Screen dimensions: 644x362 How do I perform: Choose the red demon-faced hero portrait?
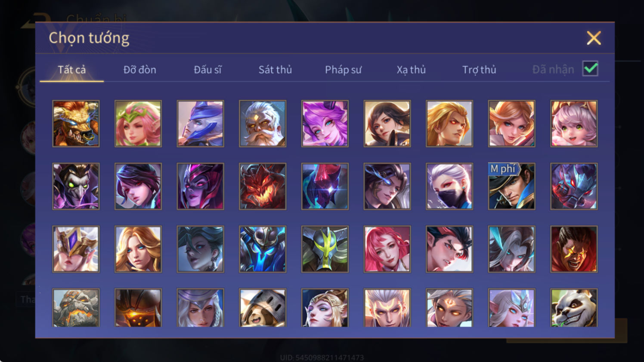(263, 187)
